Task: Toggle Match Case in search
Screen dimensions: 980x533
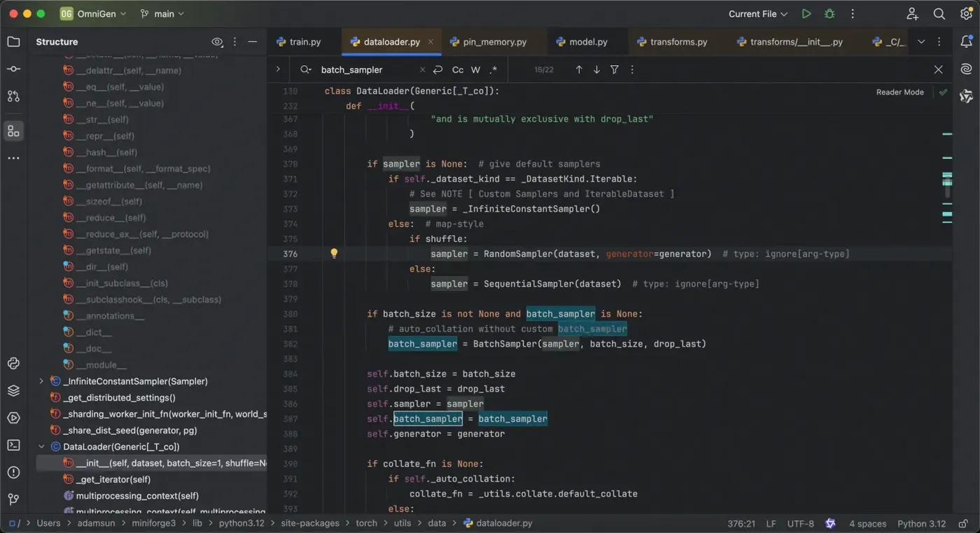Action: coord(458,69)
